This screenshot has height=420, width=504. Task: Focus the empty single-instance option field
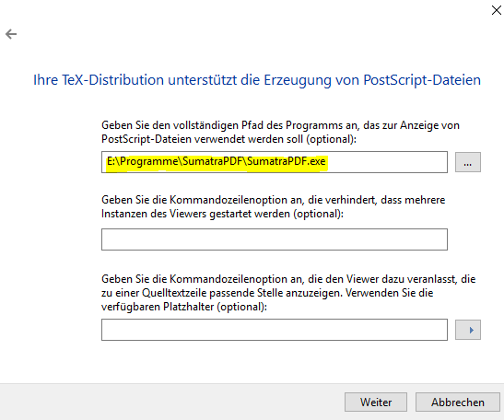pos(275,239)
